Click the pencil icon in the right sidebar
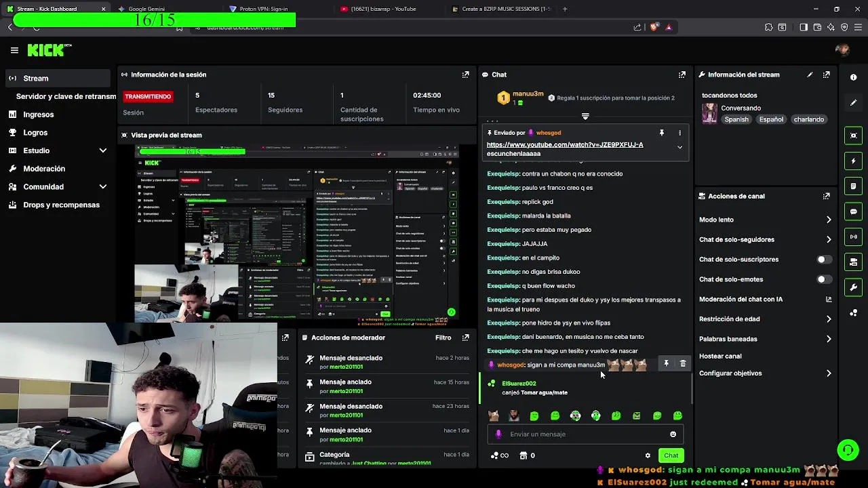 [x=853, y=102]
